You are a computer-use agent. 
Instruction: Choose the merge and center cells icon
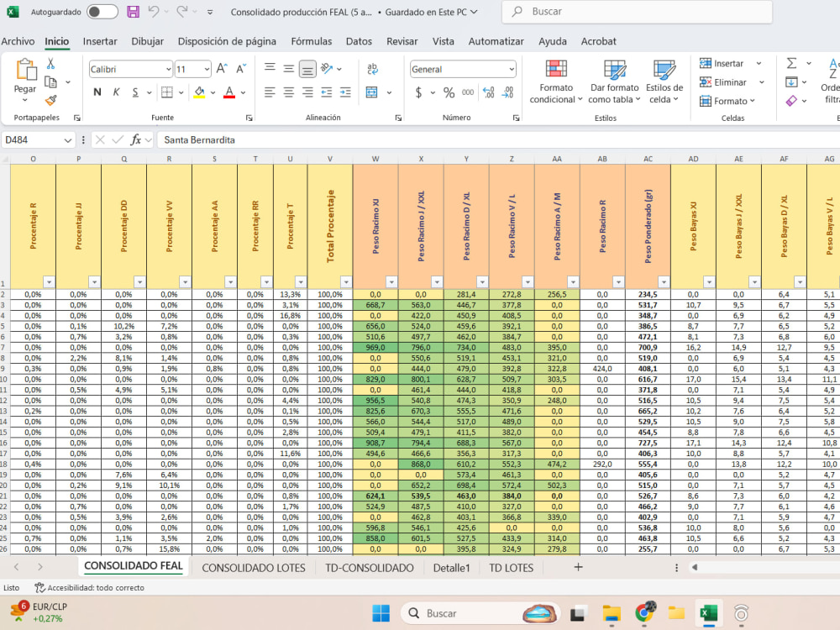click(372, 92)
